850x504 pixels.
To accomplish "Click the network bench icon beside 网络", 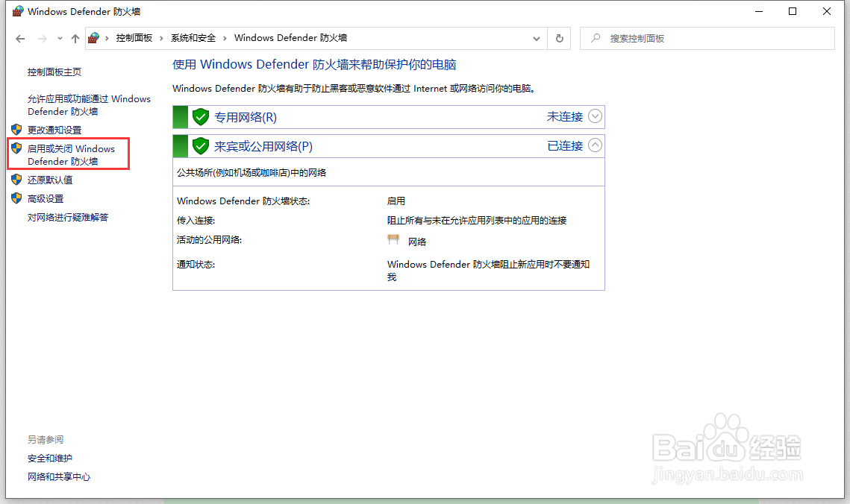I will tap(393, 239).
